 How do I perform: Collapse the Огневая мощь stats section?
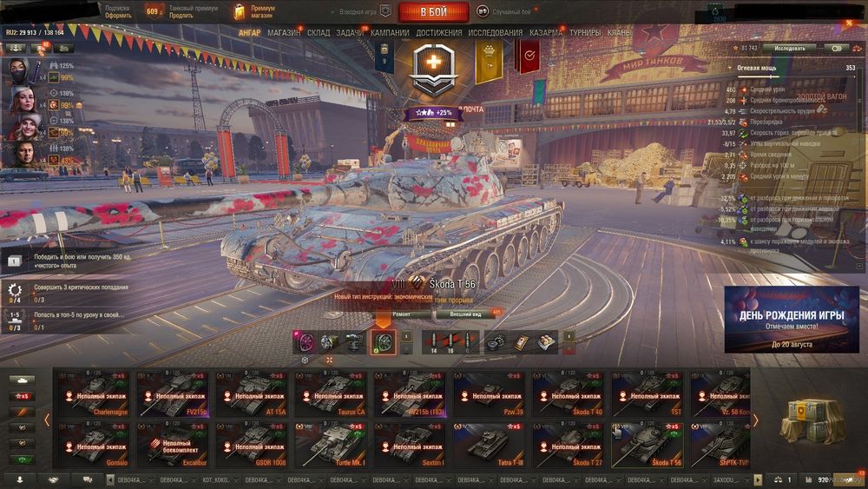[x=730, y=68]
